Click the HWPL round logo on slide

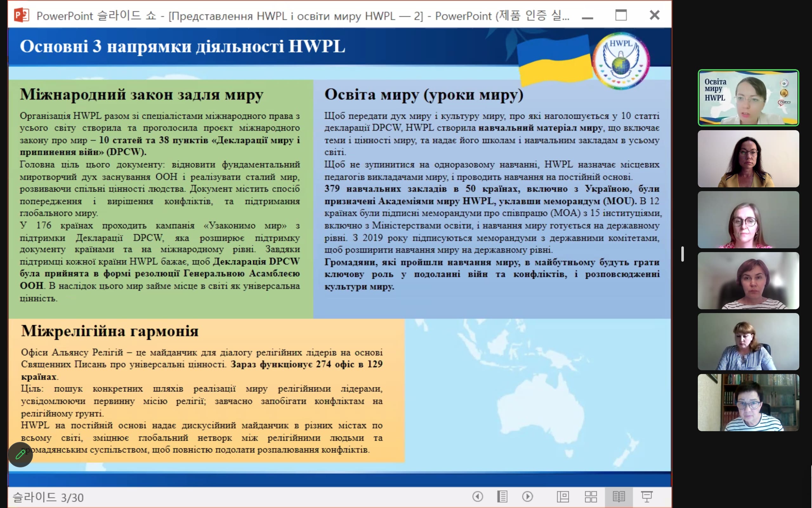click(621, 61)
